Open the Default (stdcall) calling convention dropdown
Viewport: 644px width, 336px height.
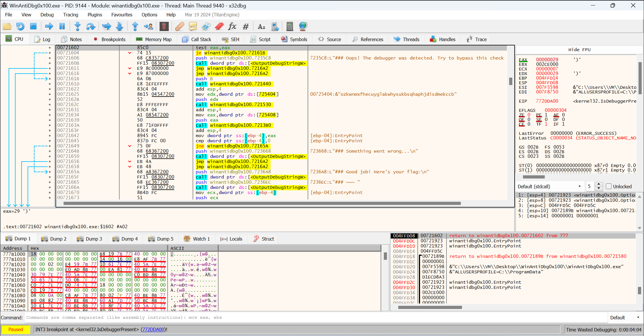[x=549, y=186]
